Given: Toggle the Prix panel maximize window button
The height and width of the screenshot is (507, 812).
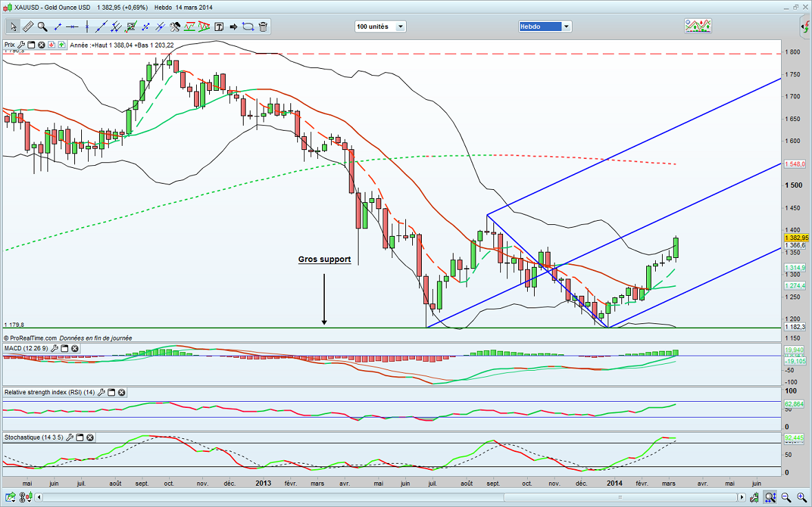Looking at the screenshot, I should (31, 45).
